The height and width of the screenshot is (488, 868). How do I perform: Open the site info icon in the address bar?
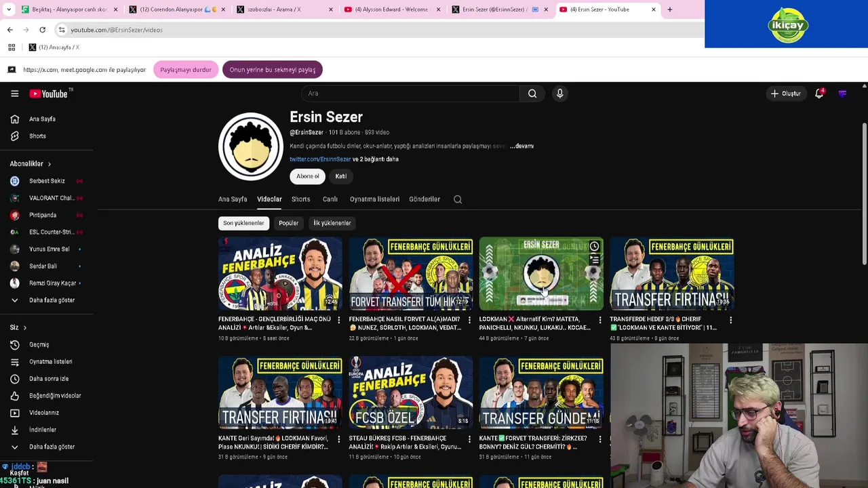pyautogui.click(x=62, y=30)
